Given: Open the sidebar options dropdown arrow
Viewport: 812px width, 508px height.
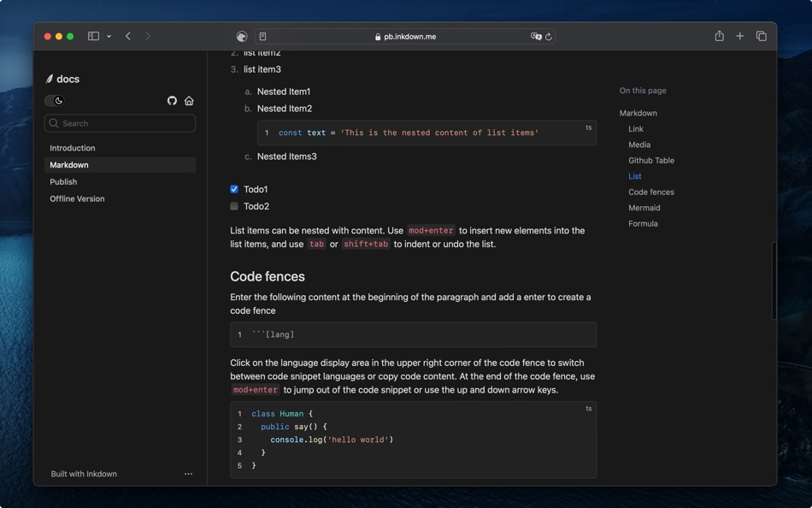Looking at the screenshot, I should (x=109, y=36).
